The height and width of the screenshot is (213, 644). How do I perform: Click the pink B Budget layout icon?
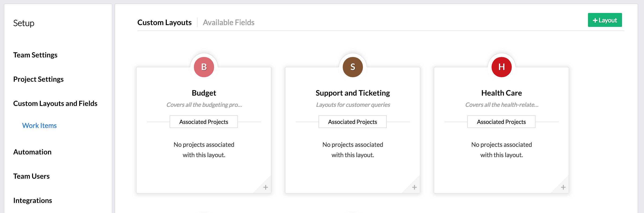[x=204, y=67]
